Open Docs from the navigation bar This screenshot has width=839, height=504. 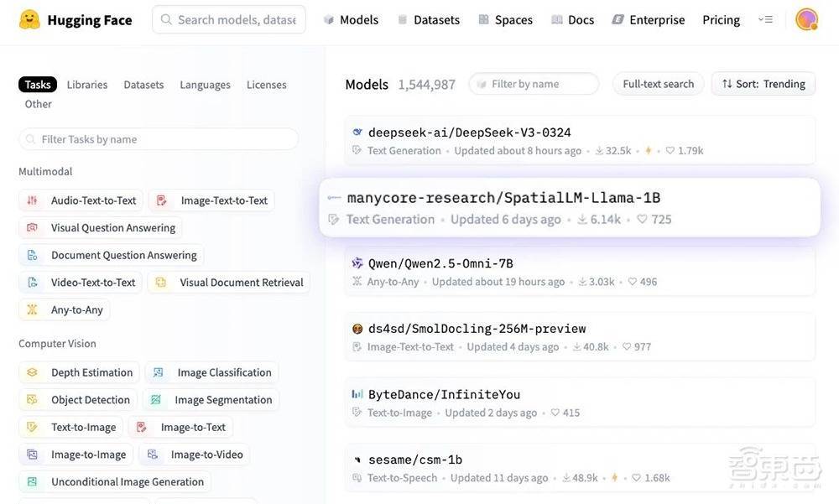pos(581,20)
